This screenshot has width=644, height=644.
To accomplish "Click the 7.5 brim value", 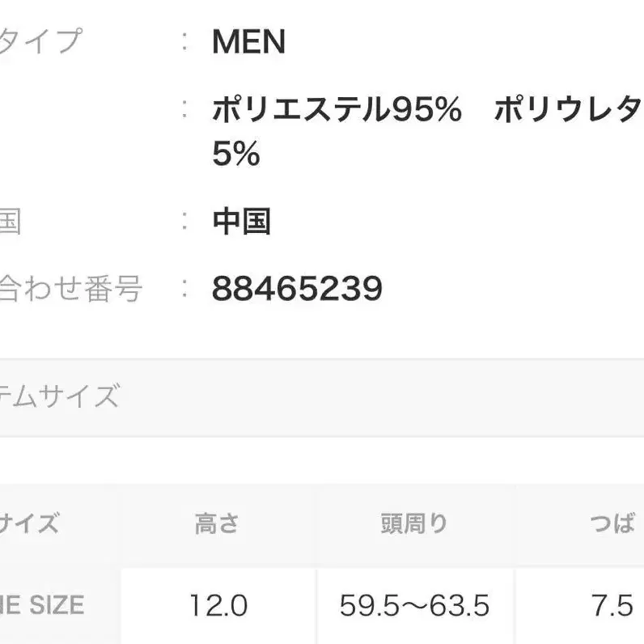I will (x=612, y=605).
